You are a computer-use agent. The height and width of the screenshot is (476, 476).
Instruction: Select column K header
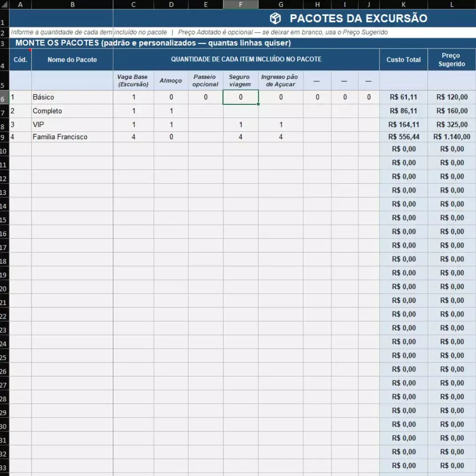pyautogui.click(x=403, y=4)
